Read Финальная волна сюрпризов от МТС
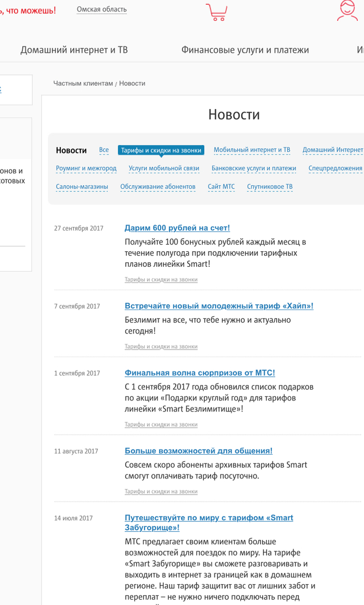Screen dimensions: 364x605 200,373
